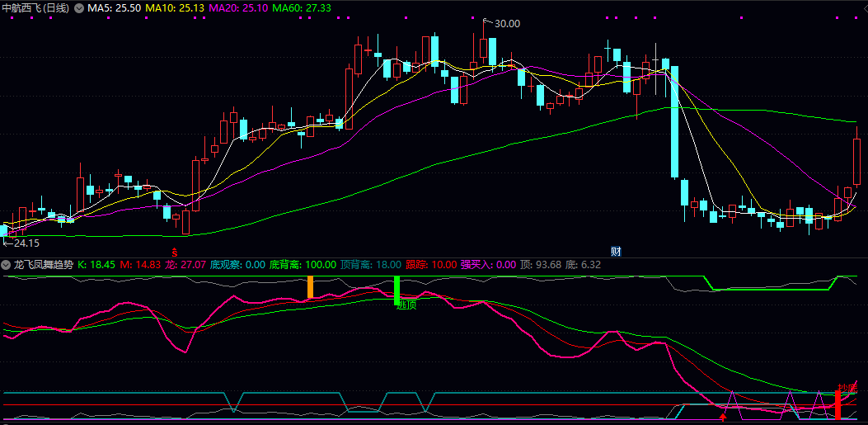The width and height of the screenshot is (868, 425).
Task: Click the green 逃顶 signal bar
Action: tap(396, 289)
